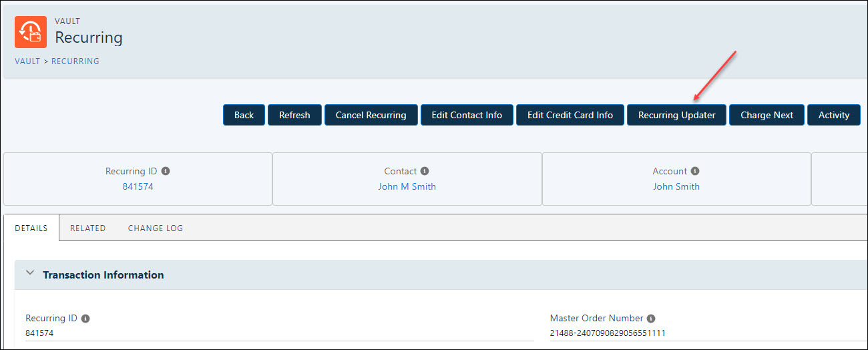Follow the VAULT breadcrumb link
This screenshot has width=868, height=350.
click(27, 61)
